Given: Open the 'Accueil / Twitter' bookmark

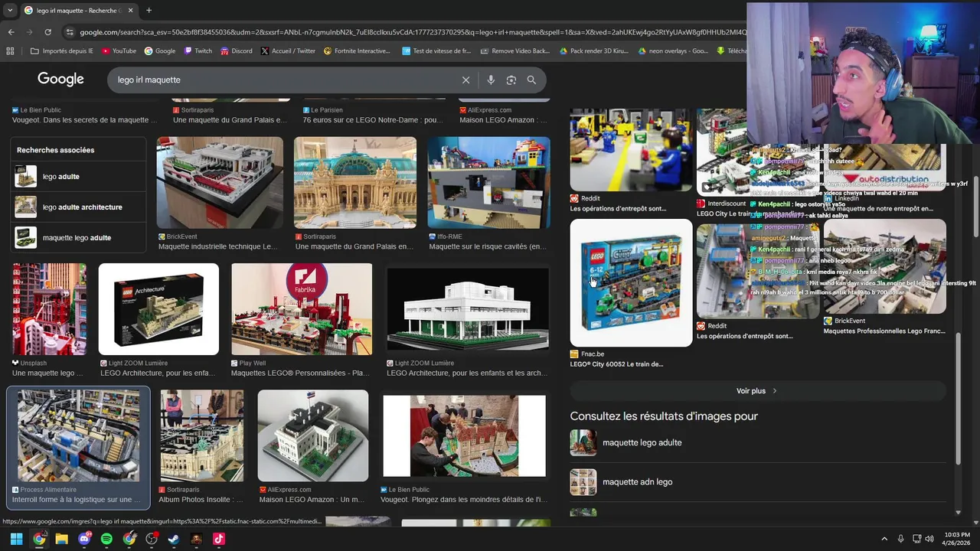Looking at the screenshot, I should click(288, 51).
